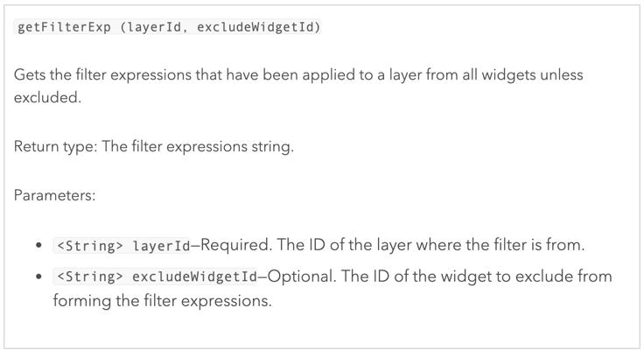Click the '<String> excludeWidgetId' code snippet
This screenshot has width=644, height=350.
tap(155, 276)
